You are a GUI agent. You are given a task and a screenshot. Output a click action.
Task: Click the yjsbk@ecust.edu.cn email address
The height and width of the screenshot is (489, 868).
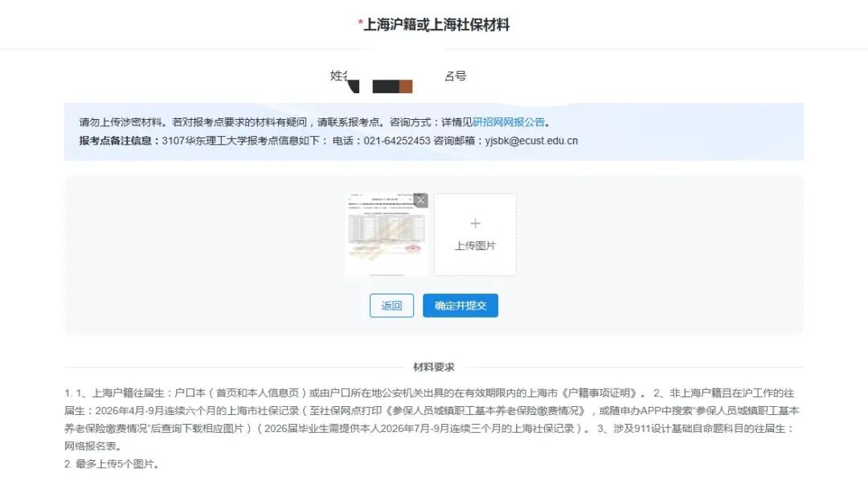[x=531, y=141]
